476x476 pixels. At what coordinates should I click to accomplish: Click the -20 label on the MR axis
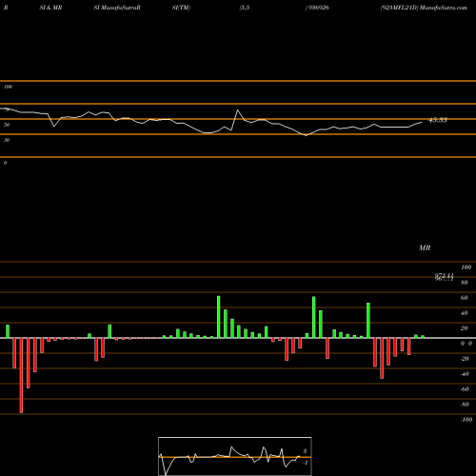[x=465, y=359]
